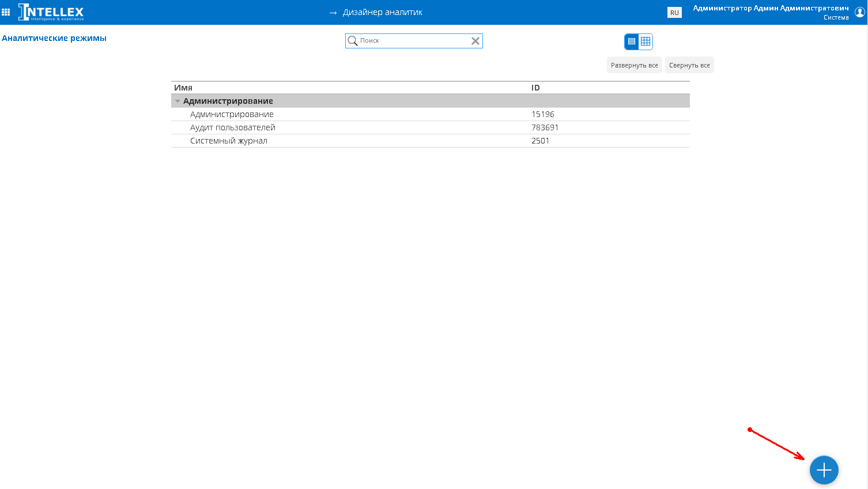Click 'Развернуть все' button
This screenshot has height=489, width=868.
point(634,65)
